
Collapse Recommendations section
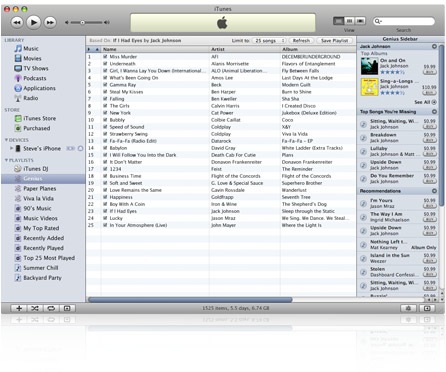point(434,191)
